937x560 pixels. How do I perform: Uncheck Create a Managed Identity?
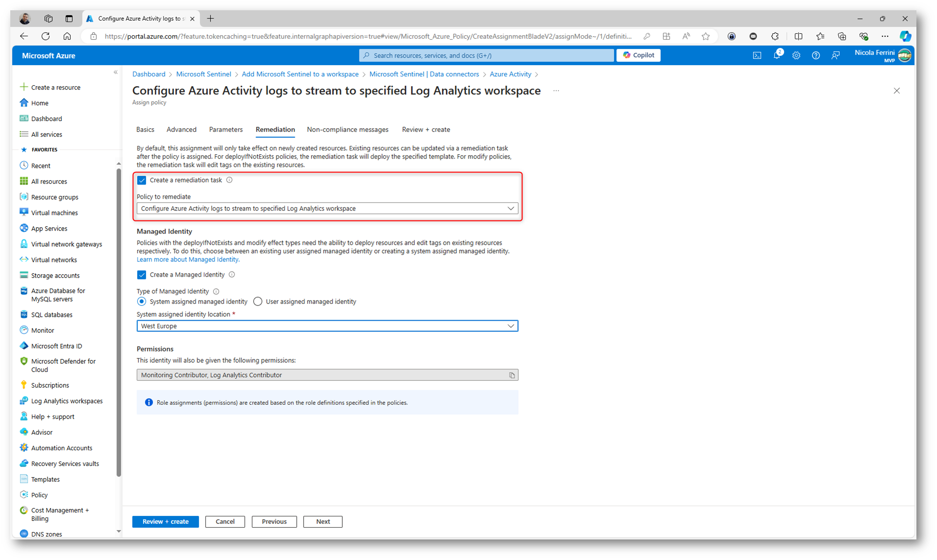click(142, 275)
